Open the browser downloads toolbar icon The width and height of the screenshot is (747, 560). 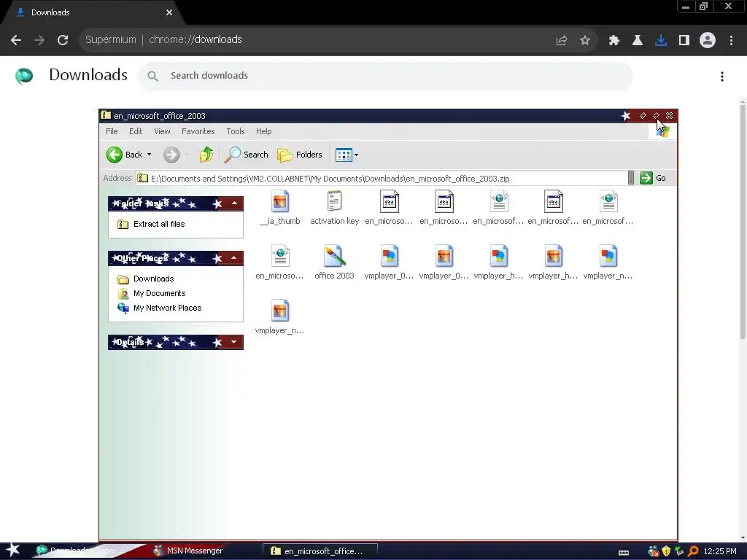661,41
